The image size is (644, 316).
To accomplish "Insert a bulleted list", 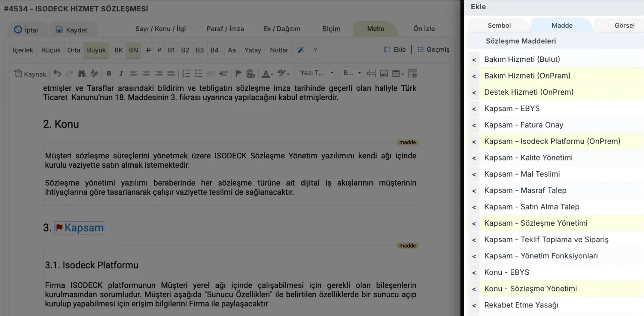I will (x=198, y=74).
